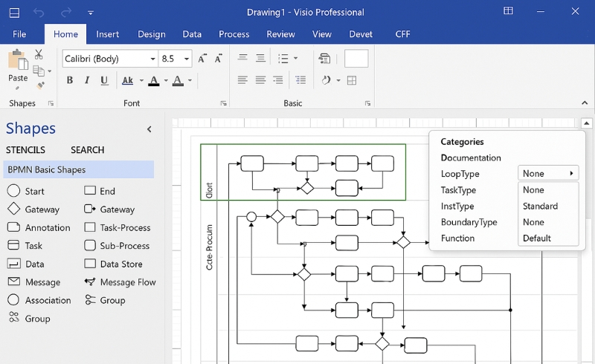
Task: Select the Message Flow shape
Action: 120,282
